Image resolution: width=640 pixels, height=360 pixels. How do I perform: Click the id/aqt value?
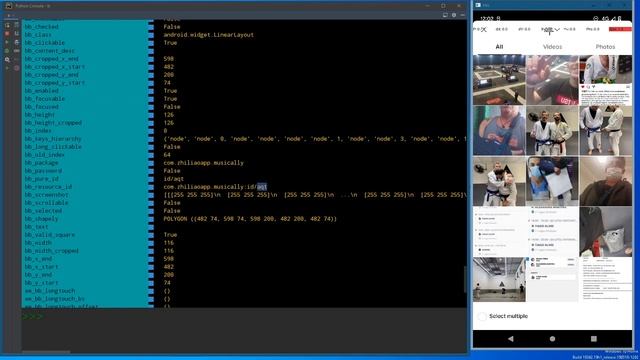(173, 179)
